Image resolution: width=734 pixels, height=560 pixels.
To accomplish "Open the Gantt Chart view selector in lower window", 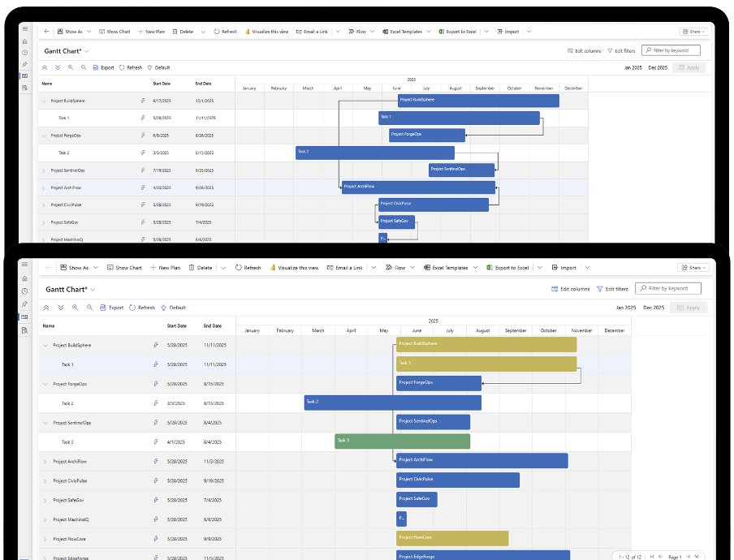I will 93,289.
